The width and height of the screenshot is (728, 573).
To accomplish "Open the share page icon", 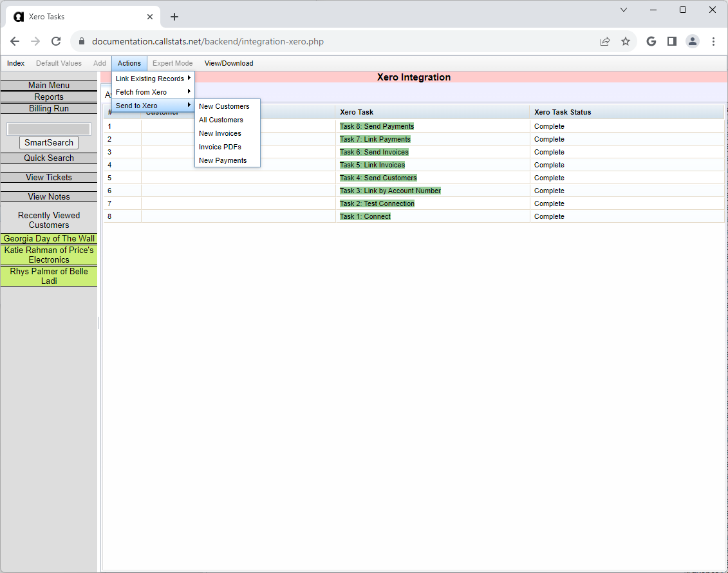I will point(605,41).
